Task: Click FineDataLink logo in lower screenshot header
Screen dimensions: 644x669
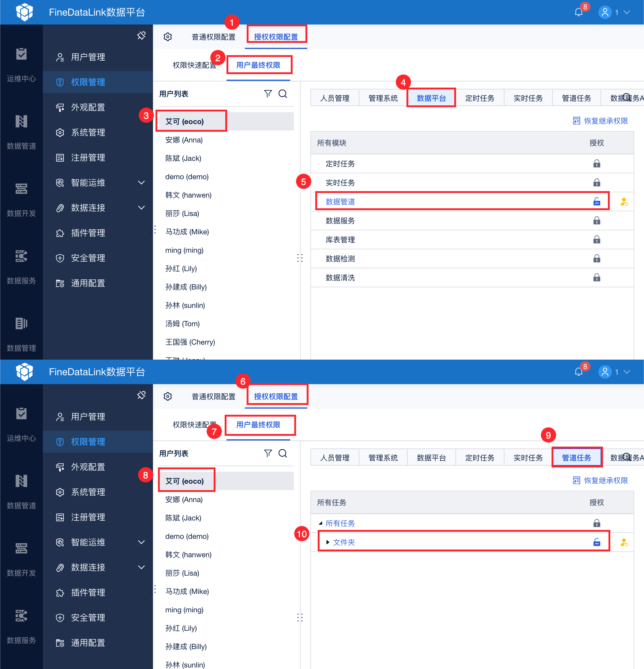Action: pyautogui.click(x=24, y=372)
